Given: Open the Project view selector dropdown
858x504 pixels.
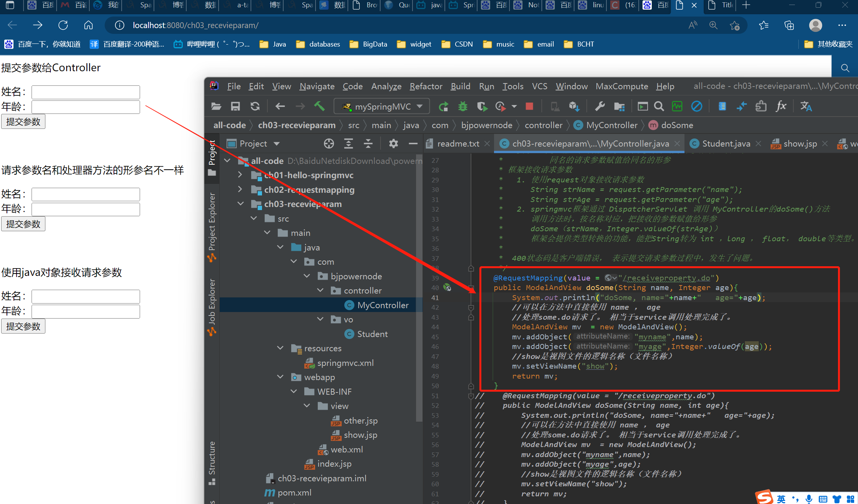Looking at the screenshot, I should 277,144.
